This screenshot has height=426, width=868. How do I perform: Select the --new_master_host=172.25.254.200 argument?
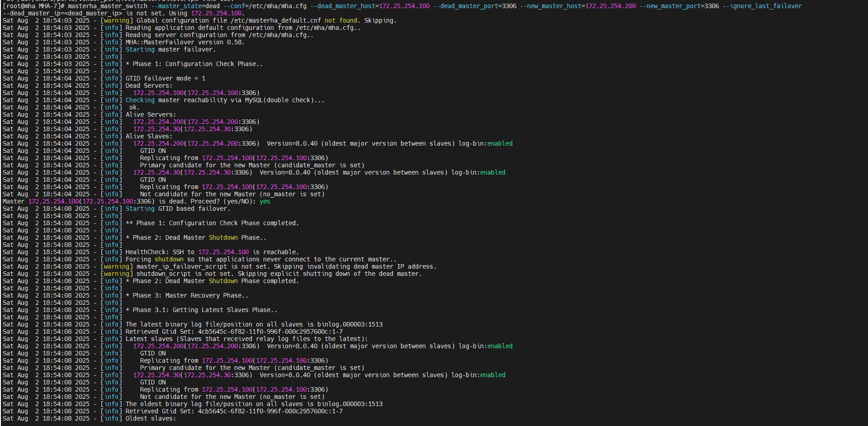pyautogui.click(x=578, y=6)
